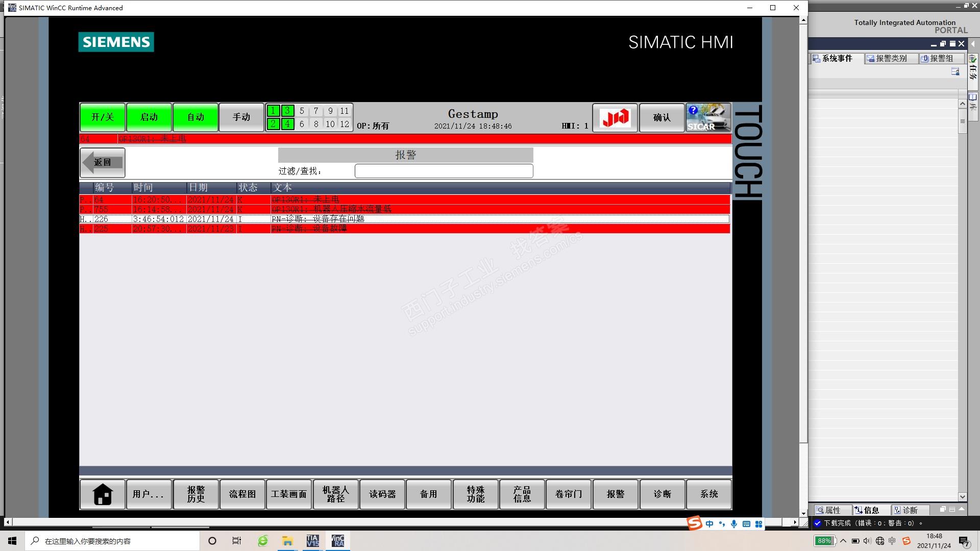Open TIA Portal V15 taskbar icon

[x=312, y=541]
